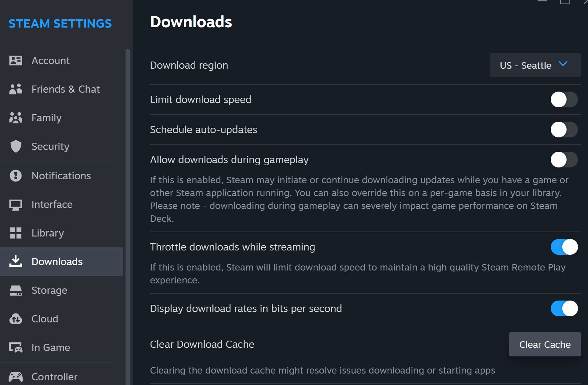The height and width of the screenshot is (385, 588).
Task: Turn off Display download rates in bits
Action: 564,308
